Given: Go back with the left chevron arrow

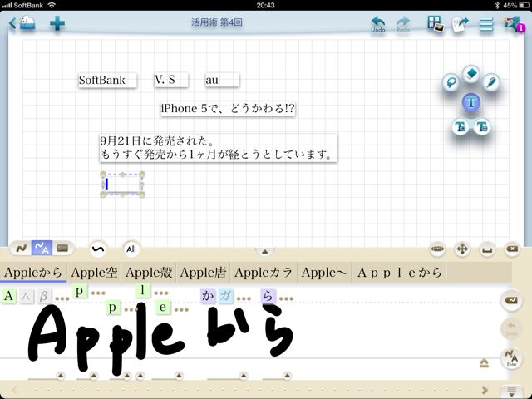Looking at the screenshot, I should tap(12, 23).
